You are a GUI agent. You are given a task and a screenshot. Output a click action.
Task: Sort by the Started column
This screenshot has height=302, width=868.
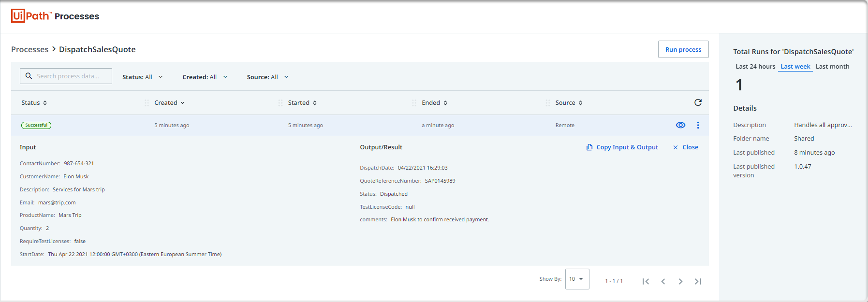[x=302, y=103]
